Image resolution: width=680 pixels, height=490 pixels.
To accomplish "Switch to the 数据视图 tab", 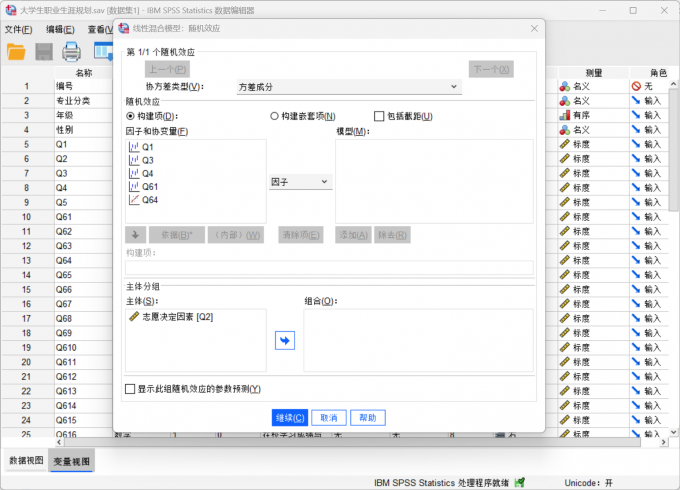I will pos(26,461).
